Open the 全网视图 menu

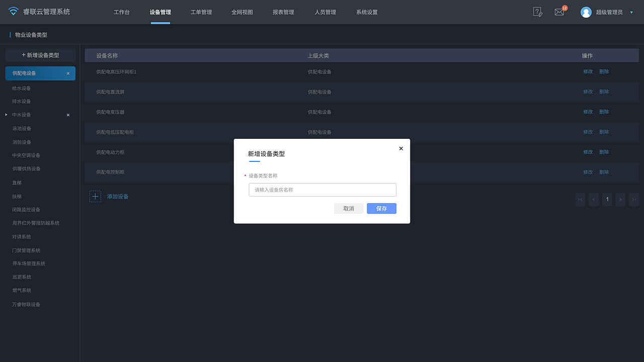pos(242,12)
